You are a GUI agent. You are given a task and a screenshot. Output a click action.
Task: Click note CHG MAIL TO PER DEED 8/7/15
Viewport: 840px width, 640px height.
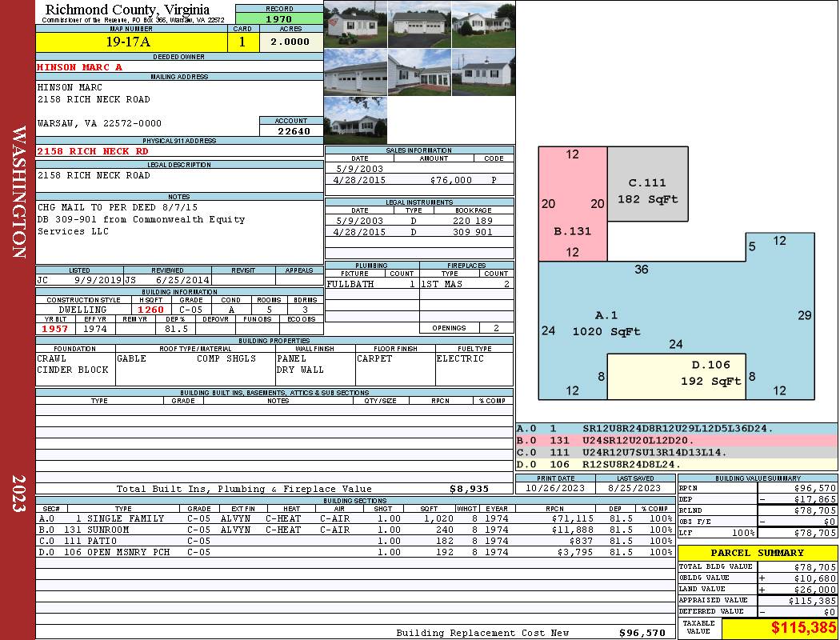(x=118, y=207)
